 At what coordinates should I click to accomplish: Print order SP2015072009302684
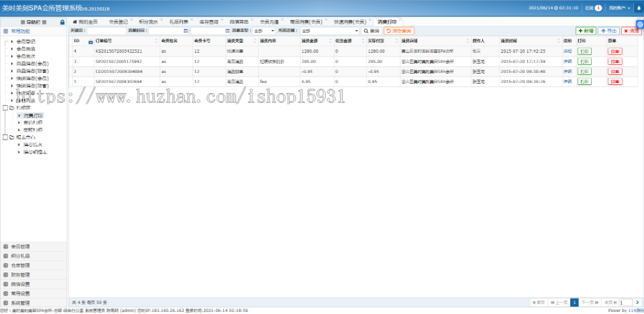pyautogui.click(x=584, y=82)
